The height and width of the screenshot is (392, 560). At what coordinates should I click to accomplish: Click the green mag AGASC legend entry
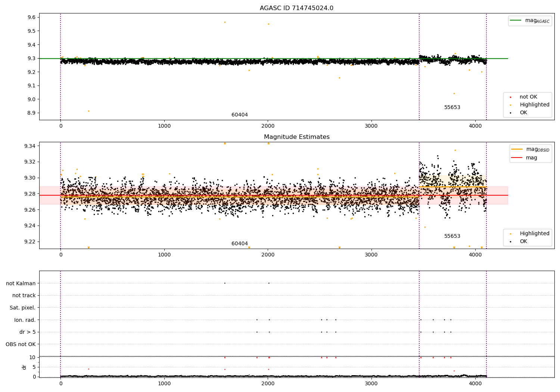click(530, 21)
